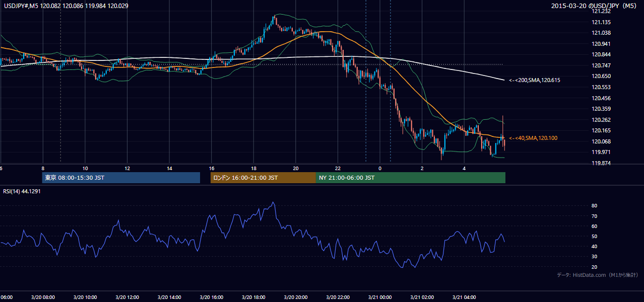The image size is (644, 302).
Task: Click price level 120.941 on the axis
Action: click(x=601, y=44)
